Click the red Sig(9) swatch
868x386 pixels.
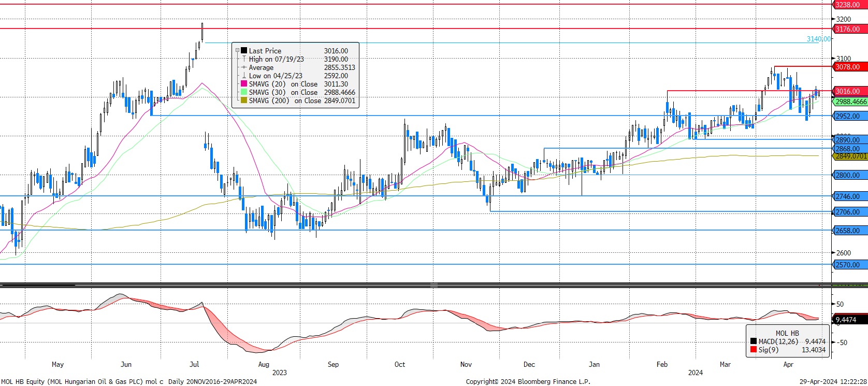click(754, 350)
